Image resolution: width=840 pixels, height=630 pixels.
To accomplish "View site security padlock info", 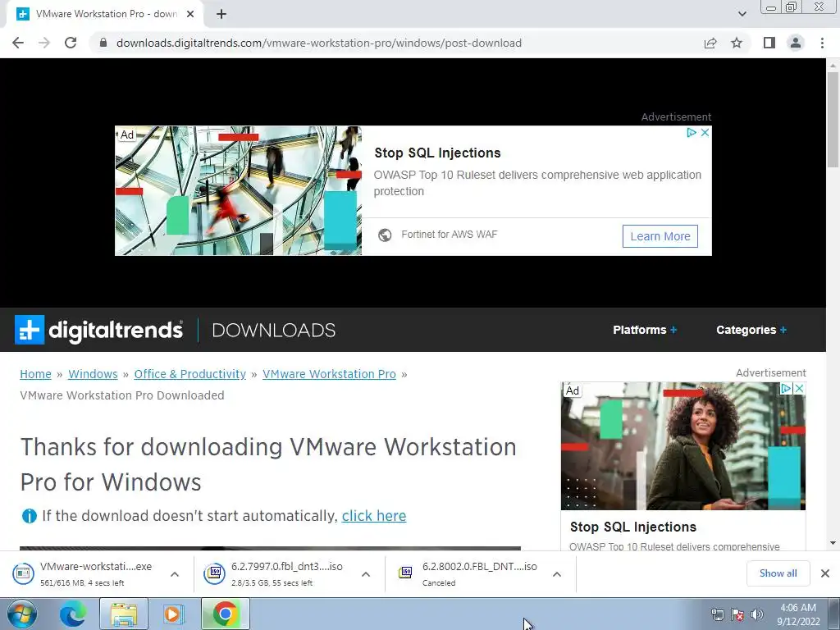I will (x=103, y=43).
